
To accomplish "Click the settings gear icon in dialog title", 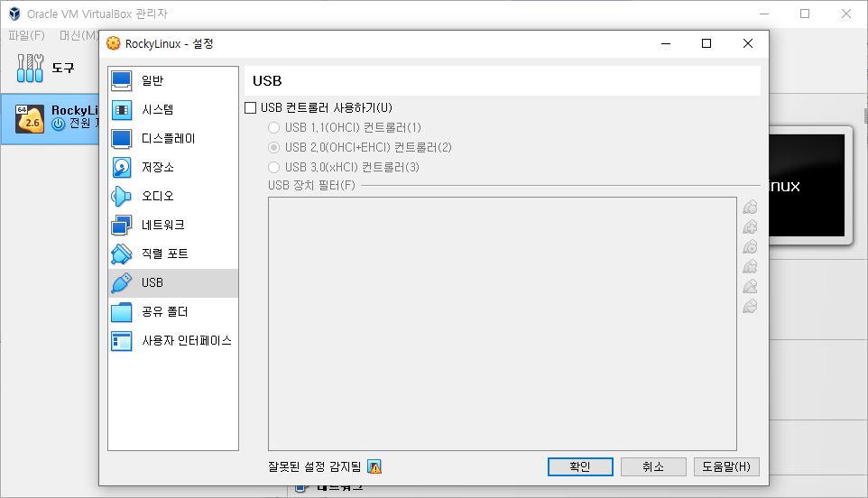I will point(113,43).
